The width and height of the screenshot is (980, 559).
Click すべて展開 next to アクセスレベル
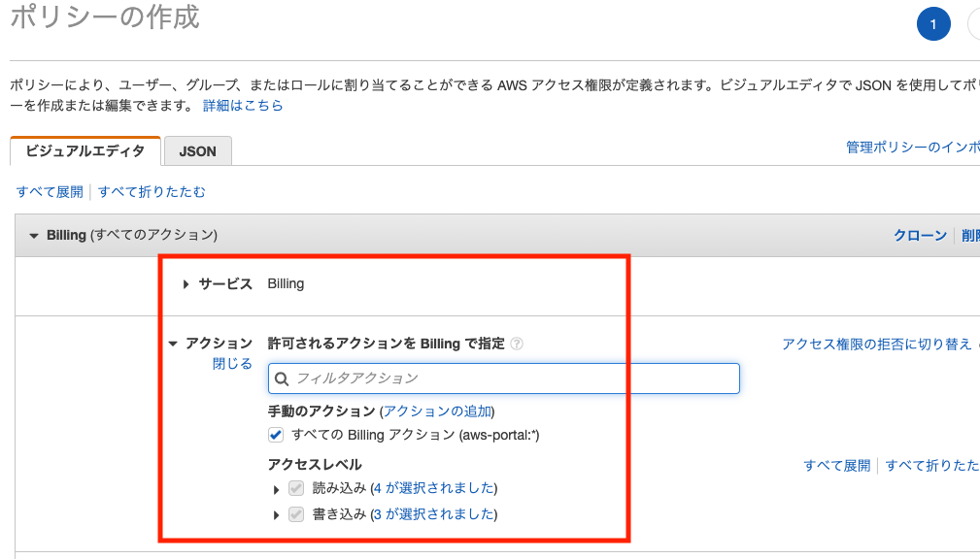pos(837,465)
